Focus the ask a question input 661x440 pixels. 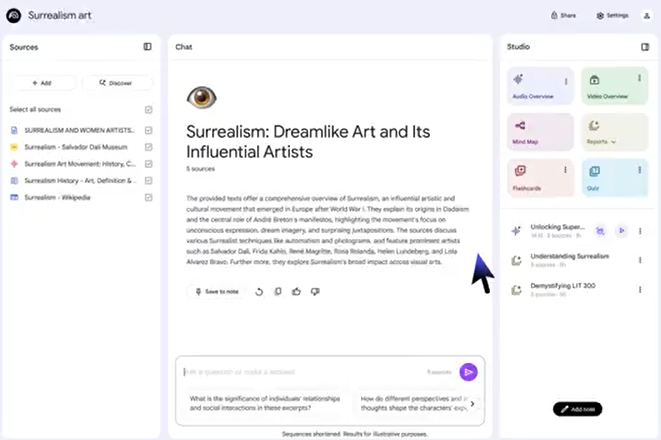click(x=304, y=372)
